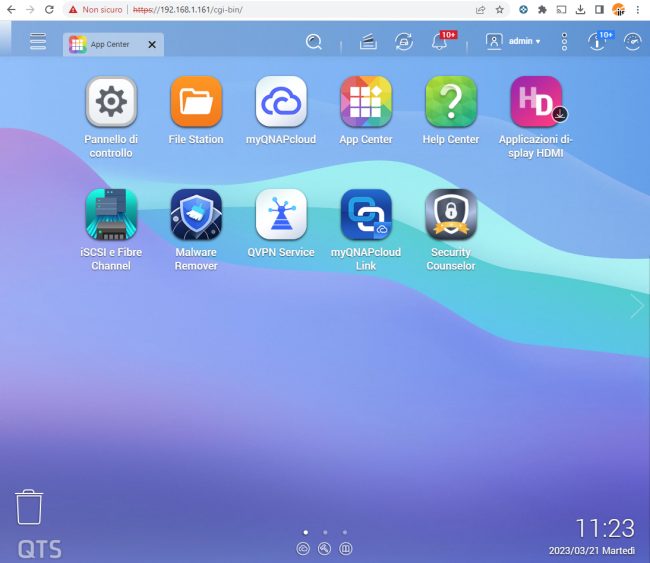Reload the browser page
Viewport: 650px width, 563px height.
pos(49,10)
